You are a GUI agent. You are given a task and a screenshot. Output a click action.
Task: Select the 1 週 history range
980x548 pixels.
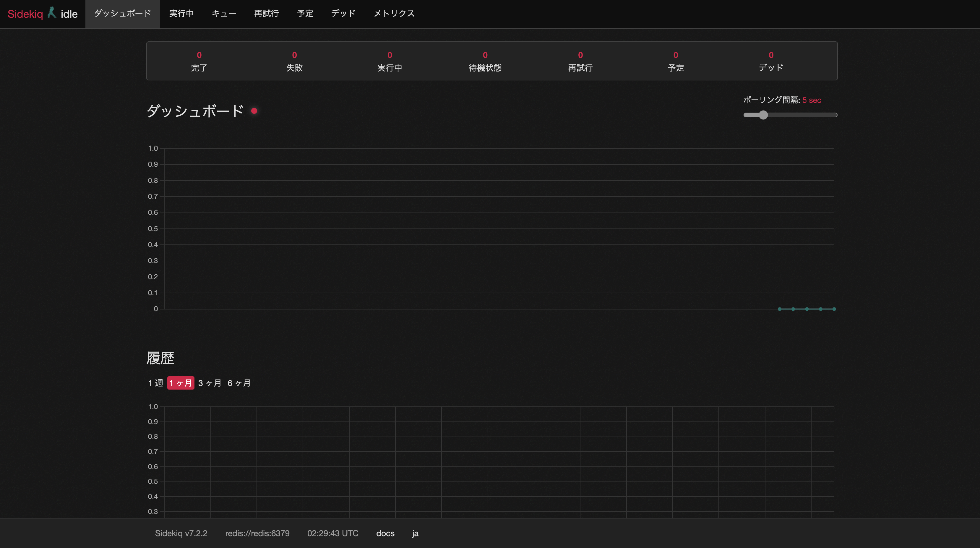tap(155, 383)
